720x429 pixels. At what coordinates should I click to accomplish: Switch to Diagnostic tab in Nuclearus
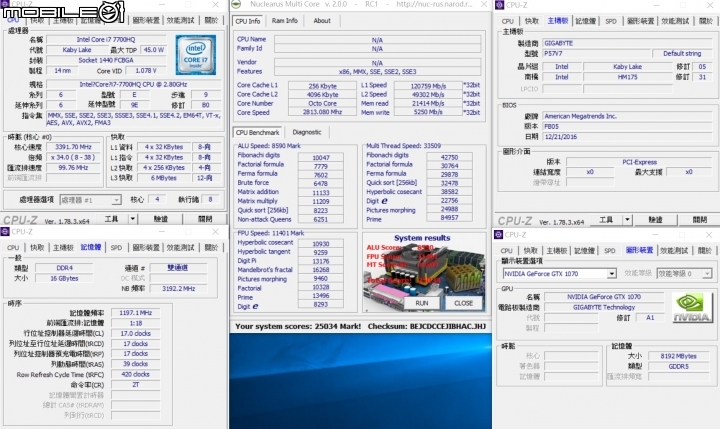coord(307,132)
